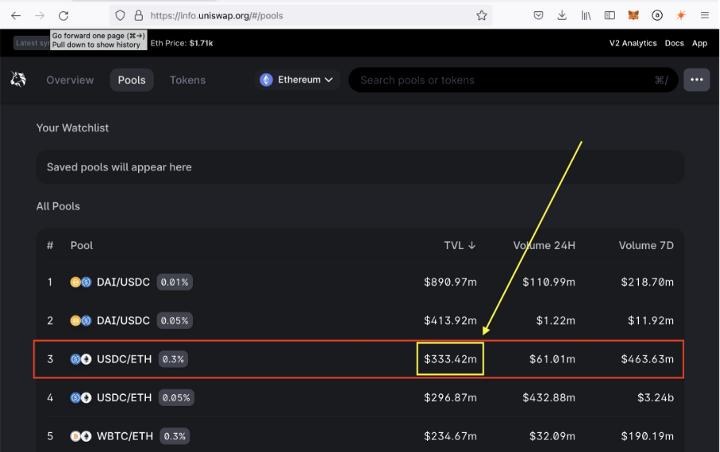The width and height of the screenshot is (720, 452).
Task: Open the three-dots more options button
Action: click(x=697, y=80)
